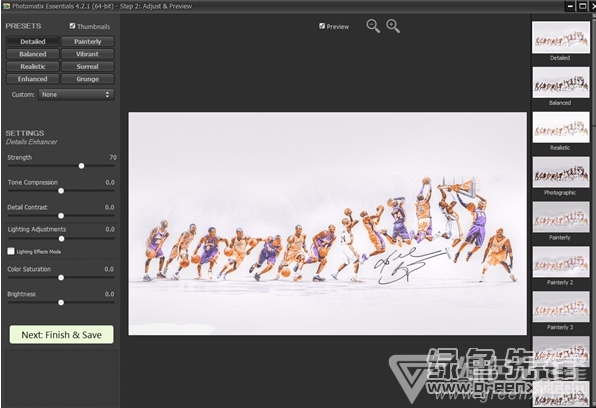
Task: Click the zoom in magnifier icon
Action: point(393,26)
